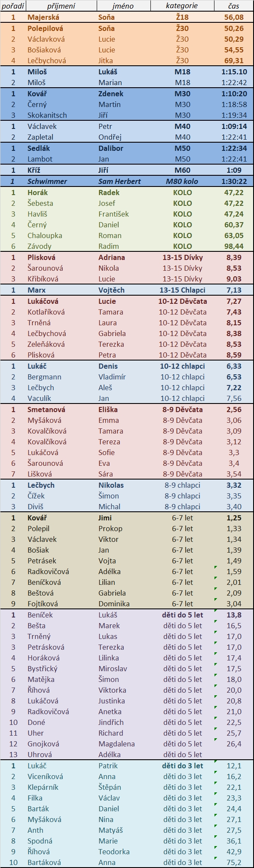Click the 'kategorie' header cell
This screenshot has height=868, width=254.
pyautogui.click(x=182, y=6)
